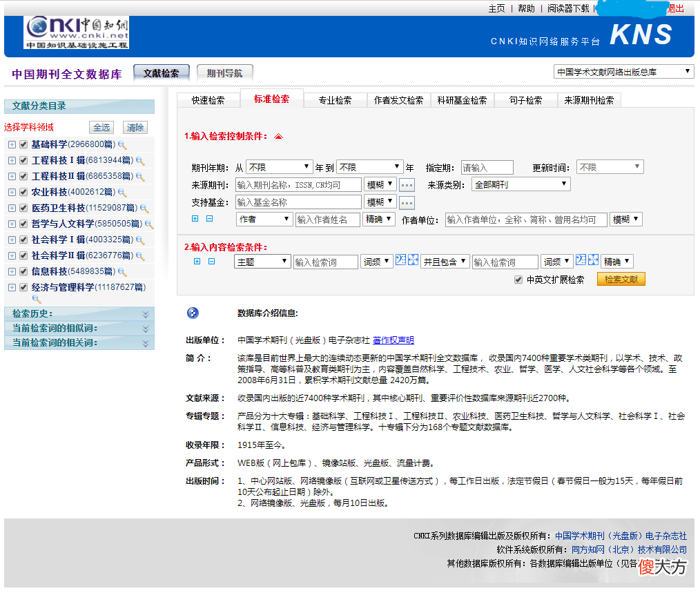Open 中国学术文献网络出版总库 dropdown

623,72
